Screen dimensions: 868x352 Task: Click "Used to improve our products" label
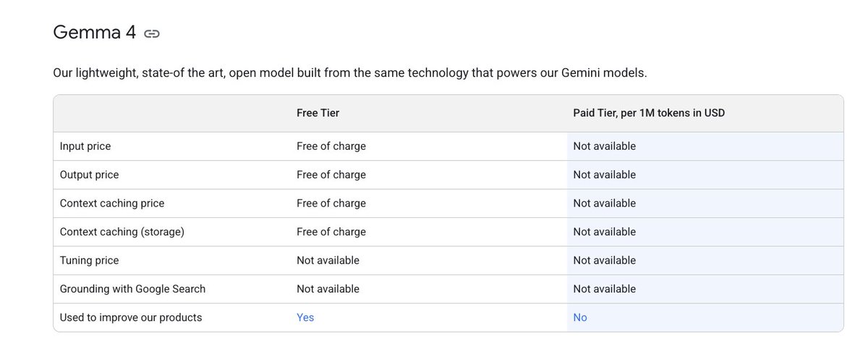point(131,317)
